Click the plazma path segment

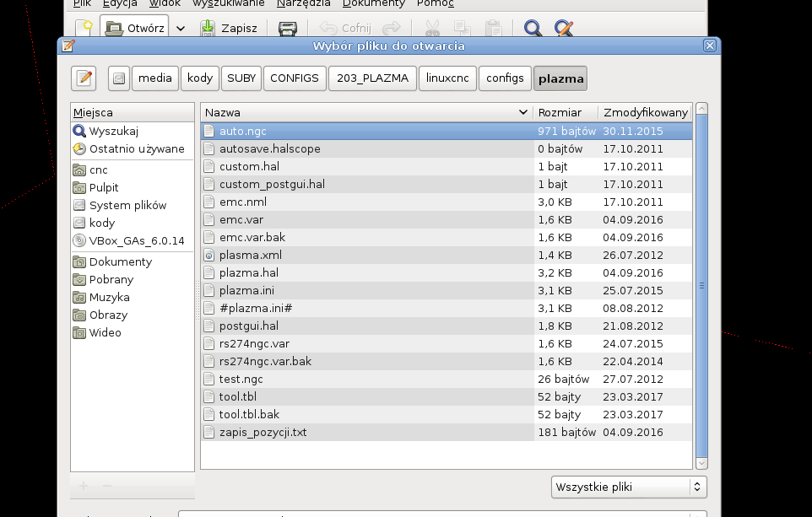tap(560, 78)
